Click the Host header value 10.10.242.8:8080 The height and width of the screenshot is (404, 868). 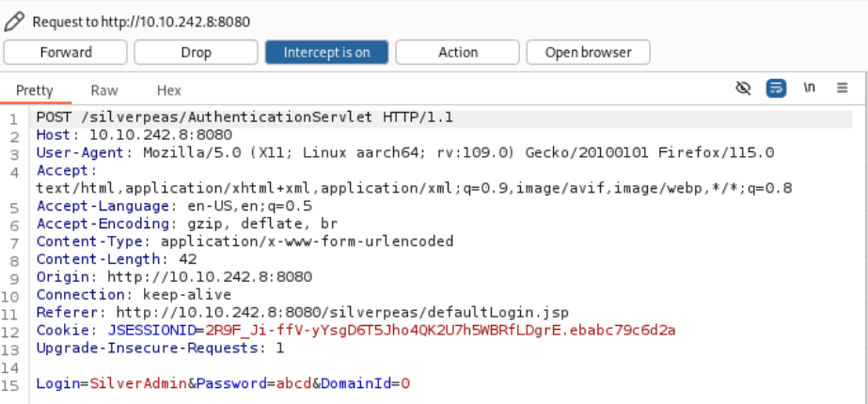coord(161,135)
